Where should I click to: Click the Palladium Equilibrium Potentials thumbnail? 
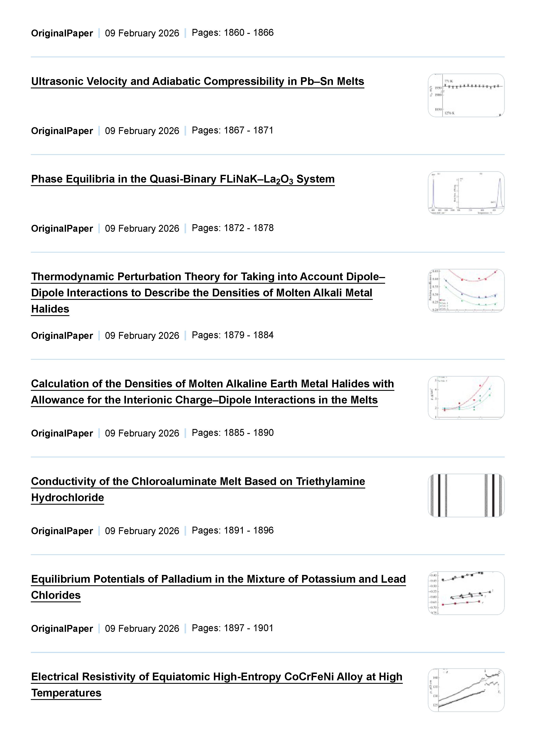(466, 593)
